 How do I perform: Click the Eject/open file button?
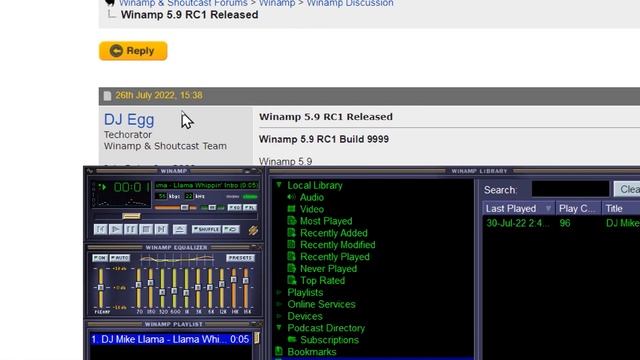click(179, 229)
